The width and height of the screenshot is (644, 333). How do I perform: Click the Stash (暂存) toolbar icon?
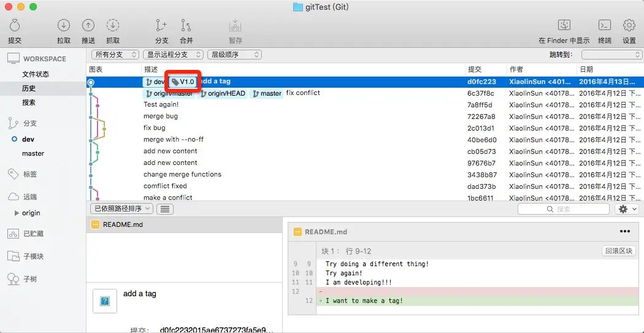(x=236, y=26)
